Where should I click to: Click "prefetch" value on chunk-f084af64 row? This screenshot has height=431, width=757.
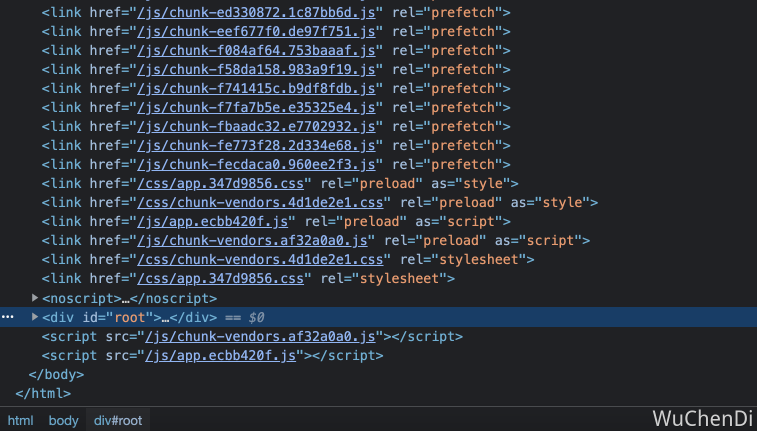point(463,50)
